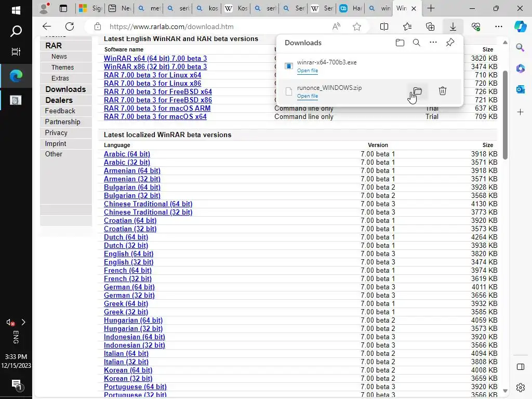The width and height of the screenshot is (532, 399).
Task: Open Feedback in the side menu
Action: click(x=60, y=111)
